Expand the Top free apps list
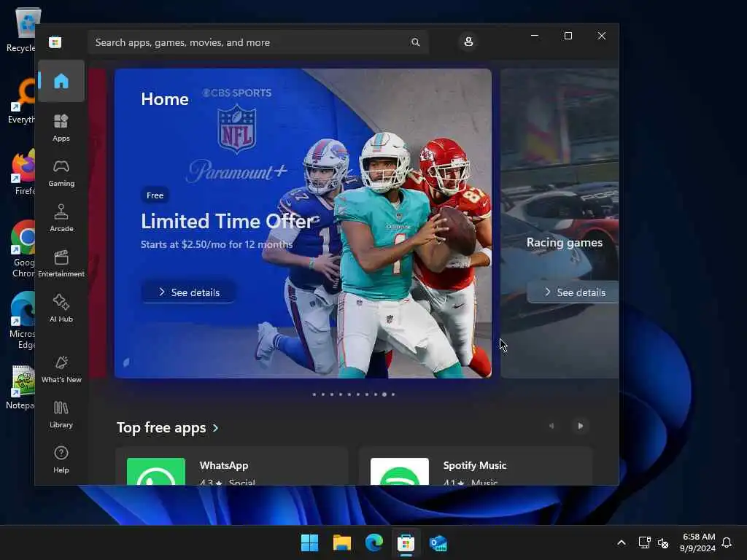This screenshot has width=747, height=560. point(216,427)
